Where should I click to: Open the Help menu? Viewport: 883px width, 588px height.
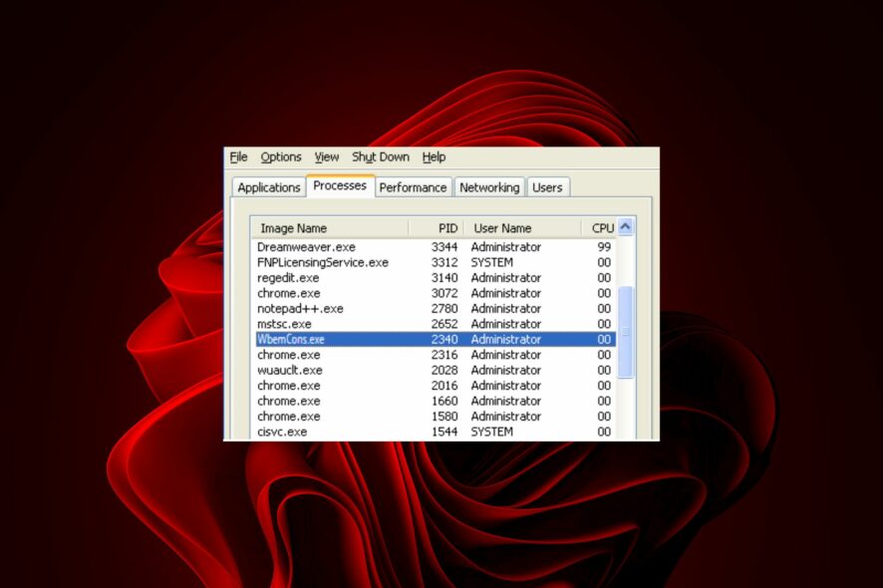click(434, 157)
